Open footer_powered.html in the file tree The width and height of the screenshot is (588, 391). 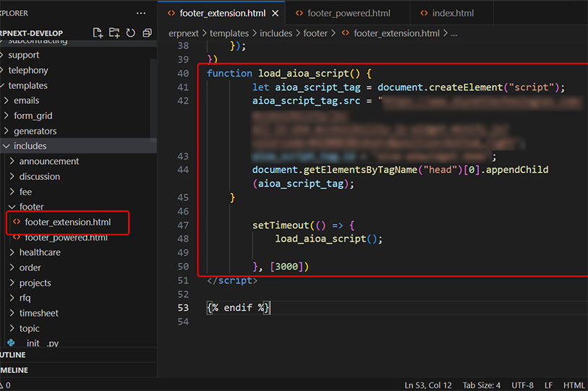pyautogui.click(x=66, y=238)
